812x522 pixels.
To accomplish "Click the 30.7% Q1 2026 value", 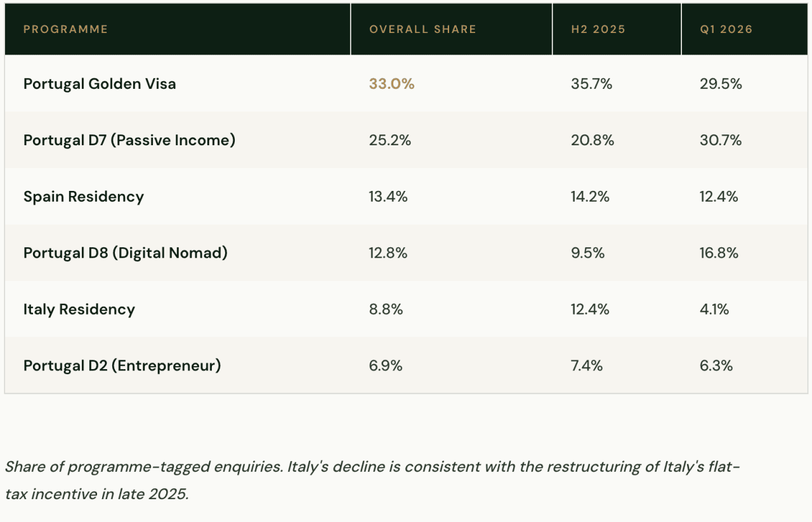I will (x=721, y=140).
